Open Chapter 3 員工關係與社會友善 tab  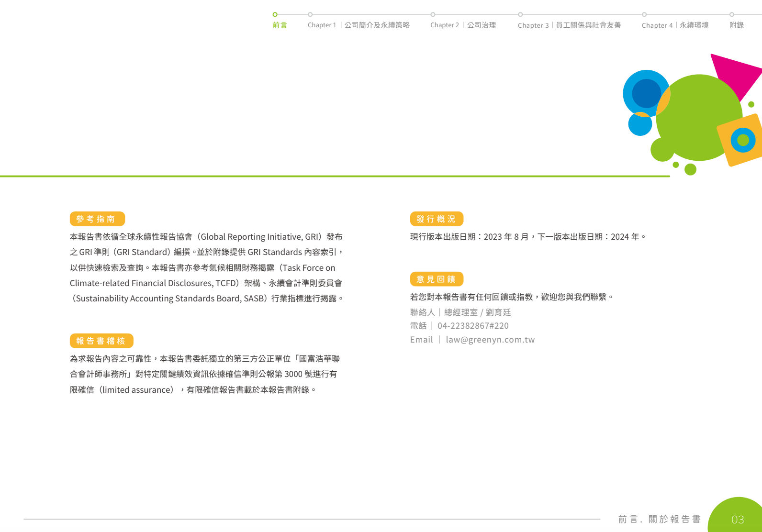pos(569,25)
